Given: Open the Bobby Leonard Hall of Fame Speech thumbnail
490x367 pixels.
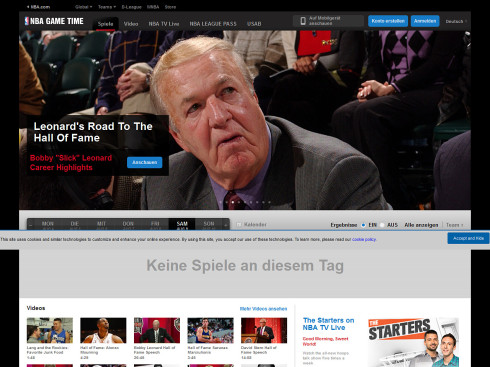Looking at the screenshot, I should [x=157, y=330].
